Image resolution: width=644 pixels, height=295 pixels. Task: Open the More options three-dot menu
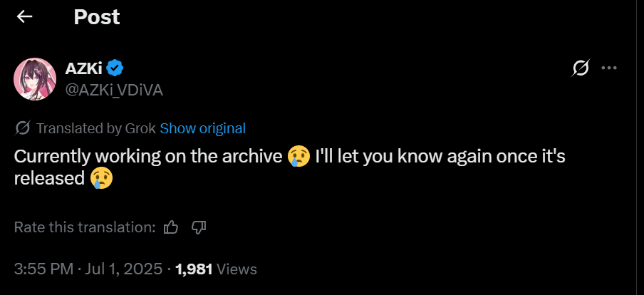(609, 68)
